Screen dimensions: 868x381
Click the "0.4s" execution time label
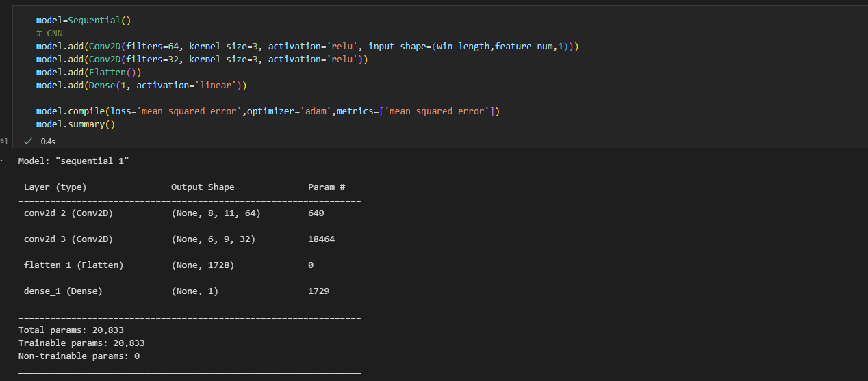[x=48, y=141]
